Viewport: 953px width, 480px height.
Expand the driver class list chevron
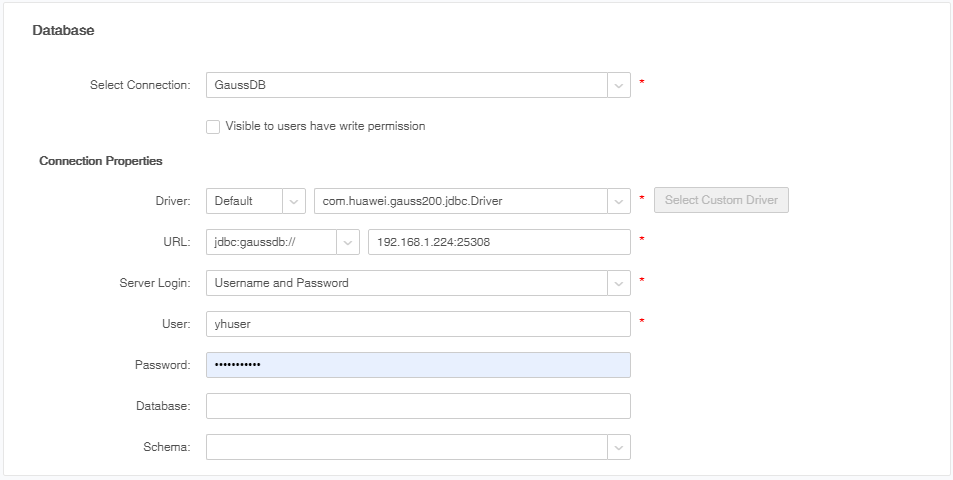coord(619,201)
